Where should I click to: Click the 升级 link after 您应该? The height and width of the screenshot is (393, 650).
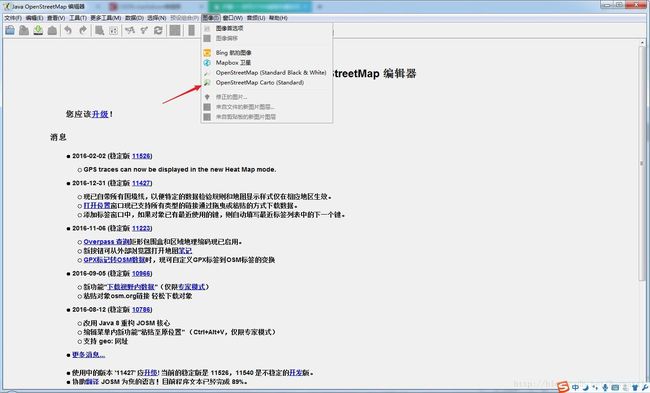100,114
